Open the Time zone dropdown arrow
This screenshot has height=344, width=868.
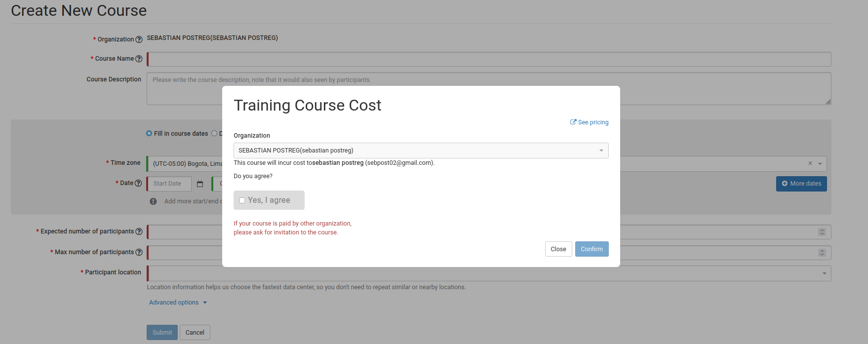click(x=820, y=164)
